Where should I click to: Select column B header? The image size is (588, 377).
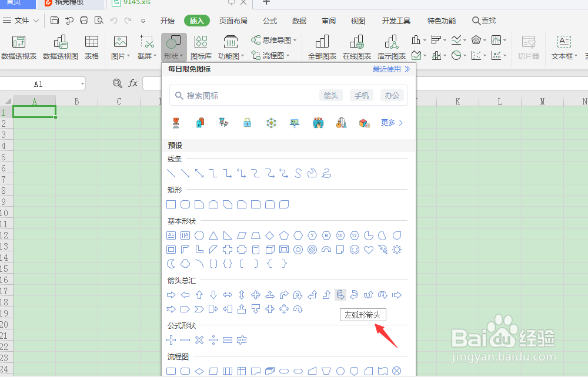[77, 101]
